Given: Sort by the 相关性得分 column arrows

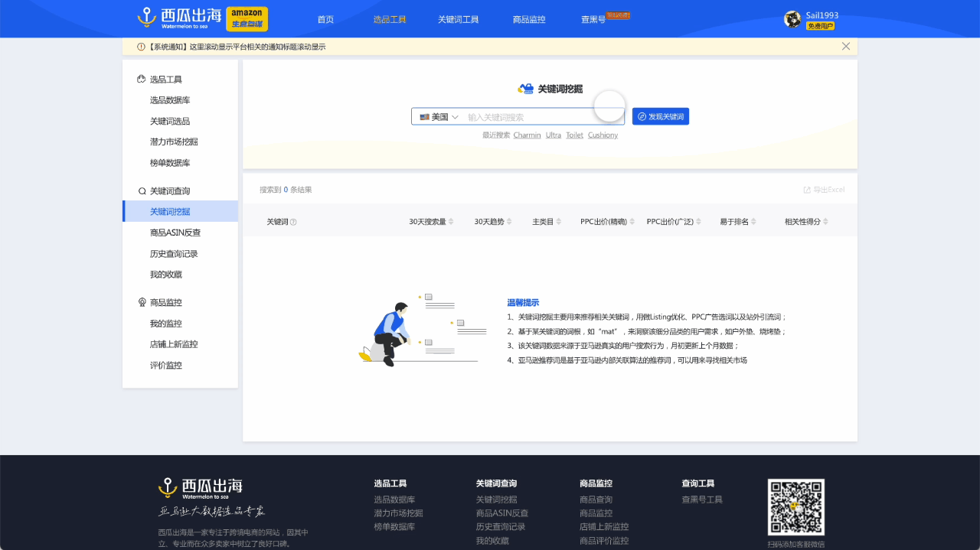Looking at the screenshot, I should click(x=825, y=222).
